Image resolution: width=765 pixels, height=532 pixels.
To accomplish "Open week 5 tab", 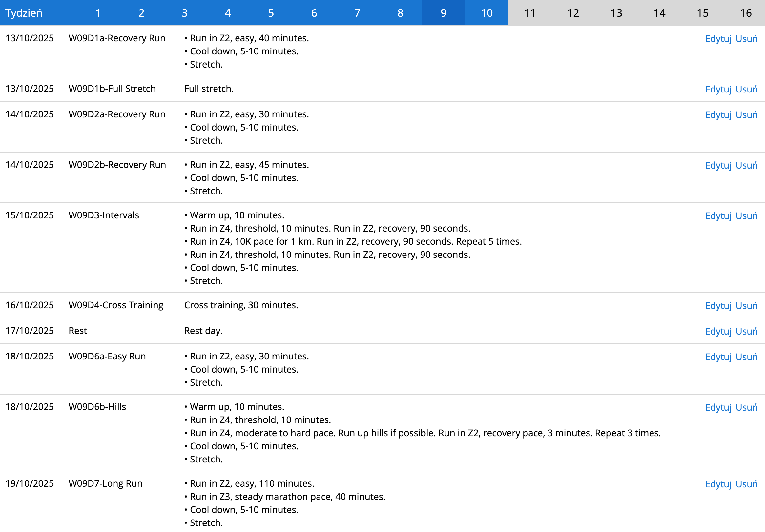I will pos(271,13).
